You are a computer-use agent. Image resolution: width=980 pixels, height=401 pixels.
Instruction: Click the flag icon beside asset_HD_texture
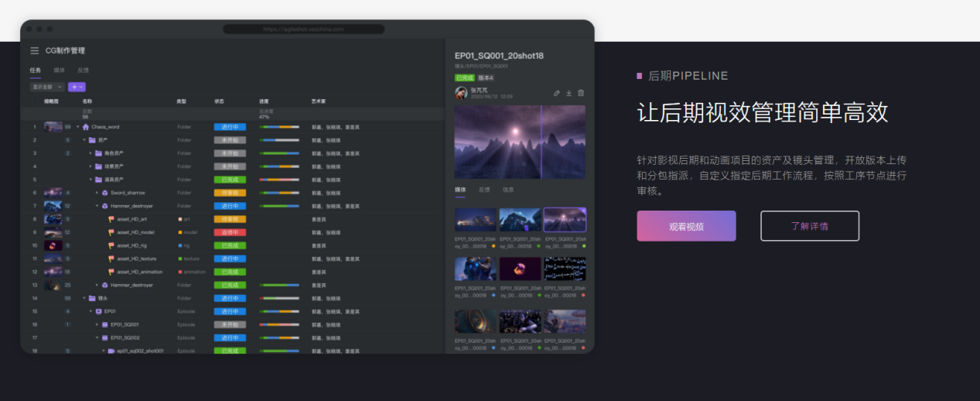point(111,259)
